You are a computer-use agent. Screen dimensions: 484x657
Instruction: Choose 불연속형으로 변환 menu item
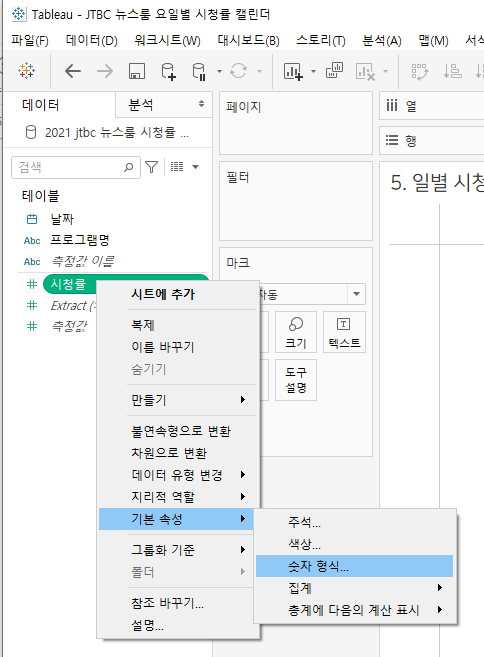(x=177, y=431)
